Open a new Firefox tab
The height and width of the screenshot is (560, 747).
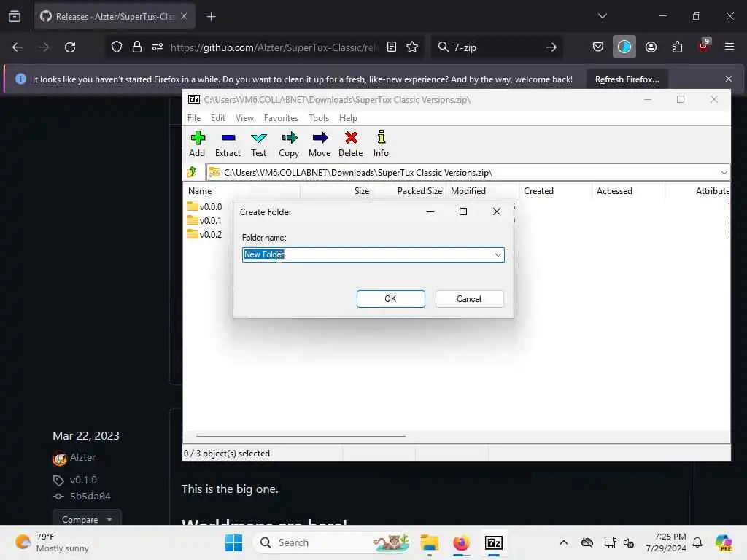212,17
